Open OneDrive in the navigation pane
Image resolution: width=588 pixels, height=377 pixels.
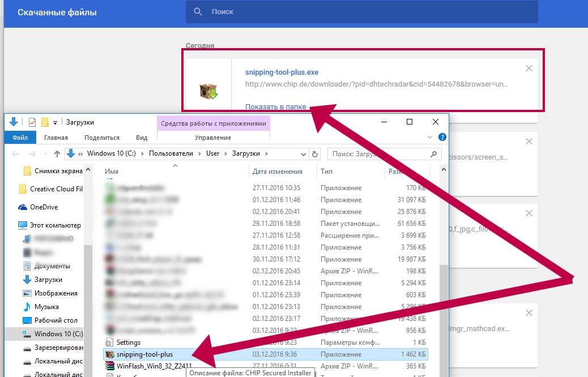tap(44, 207)
